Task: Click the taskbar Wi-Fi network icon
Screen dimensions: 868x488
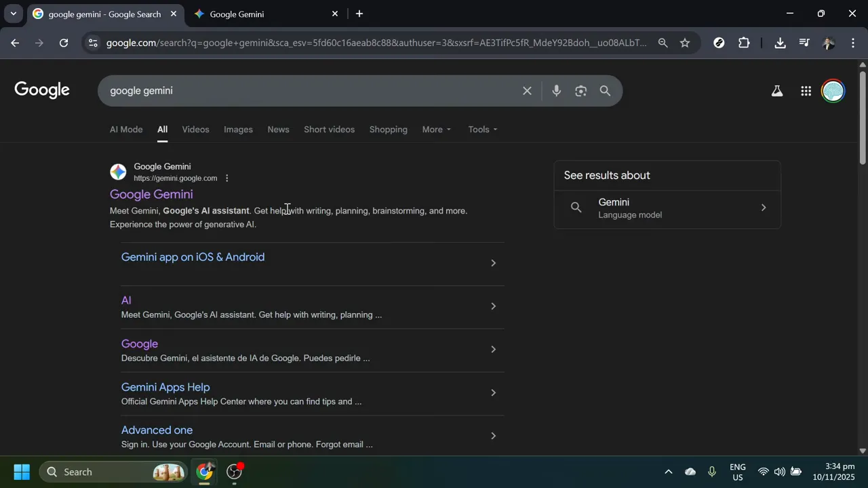Action: coord(763,472)
